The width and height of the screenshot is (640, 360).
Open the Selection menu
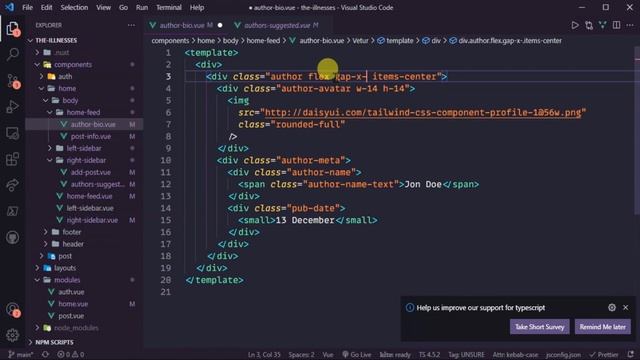coord(74,7)
